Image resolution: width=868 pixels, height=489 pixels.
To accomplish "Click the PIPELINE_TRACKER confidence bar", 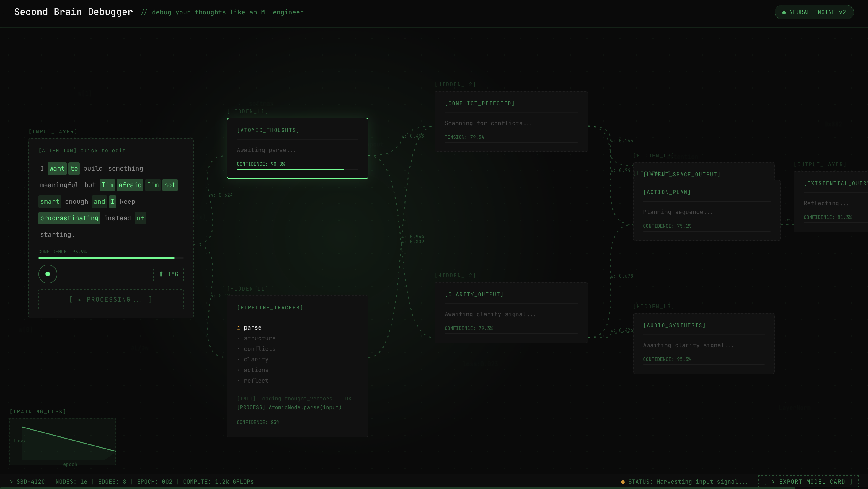I will (x=298, y=428).
